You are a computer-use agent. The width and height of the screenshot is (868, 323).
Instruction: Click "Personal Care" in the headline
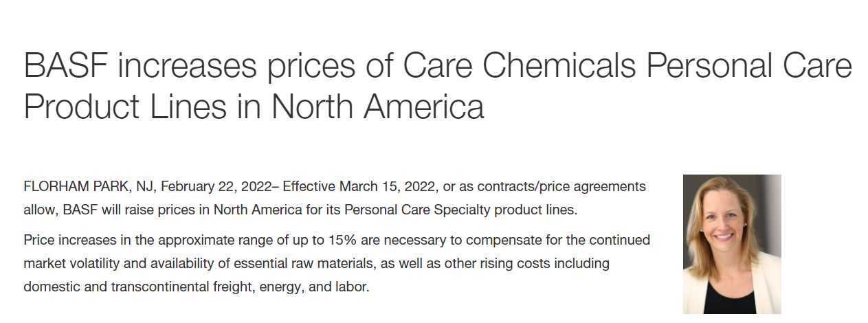point(750,66)
